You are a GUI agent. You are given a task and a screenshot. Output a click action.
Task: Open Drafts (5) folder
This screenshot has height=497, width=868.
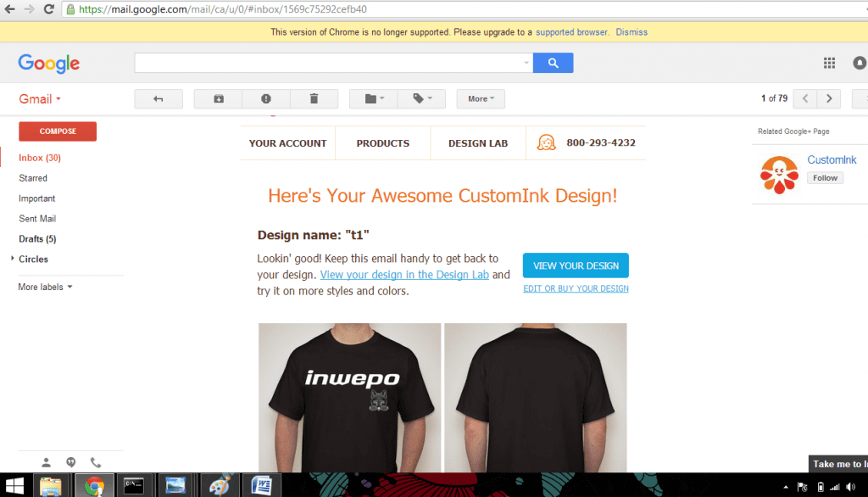37,239
